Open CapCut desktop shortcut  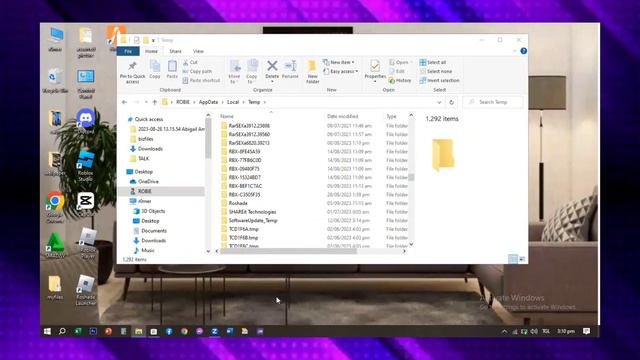[x=86, y=204]
